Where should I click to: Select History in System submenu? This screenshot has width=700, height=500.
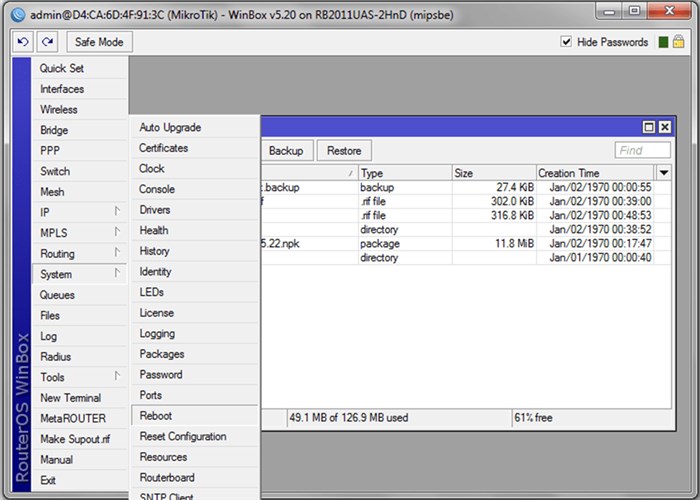click(195, 250)
